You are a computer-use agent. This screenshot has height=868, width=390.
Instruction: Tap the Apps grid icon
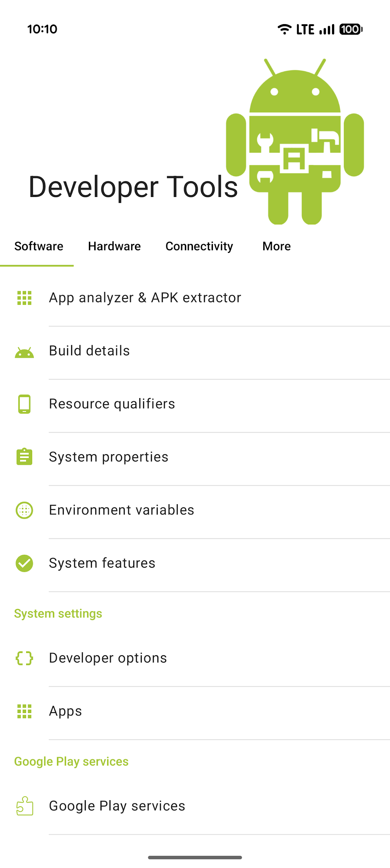coord(24,711)
